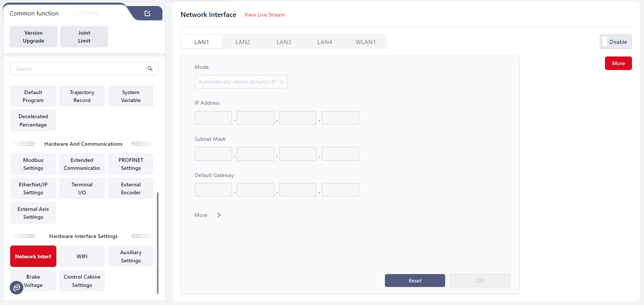The image size is (644, 305).
Task: Click the floating link icon at bottom left
Action: (17, 288)
